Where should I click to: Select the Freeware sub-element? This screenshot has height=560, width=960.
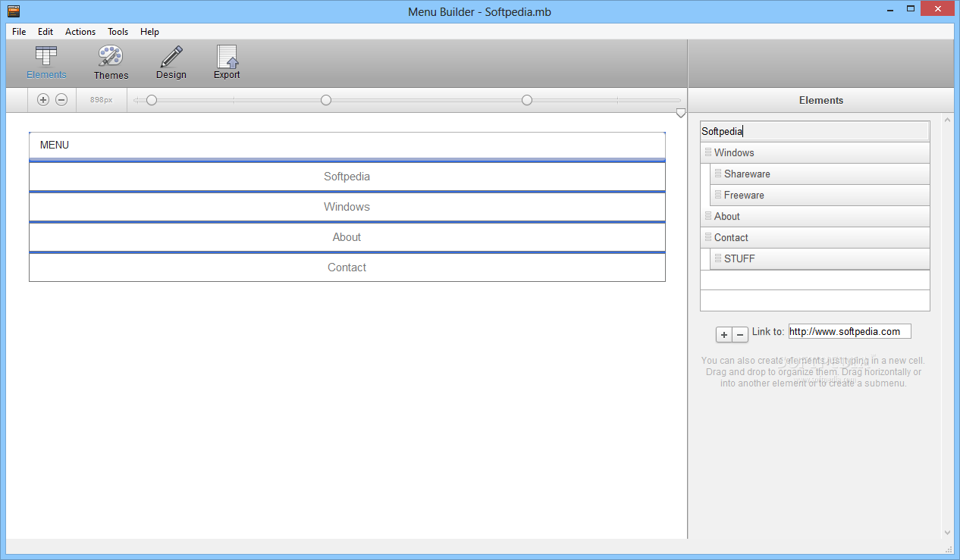(820, 195)
